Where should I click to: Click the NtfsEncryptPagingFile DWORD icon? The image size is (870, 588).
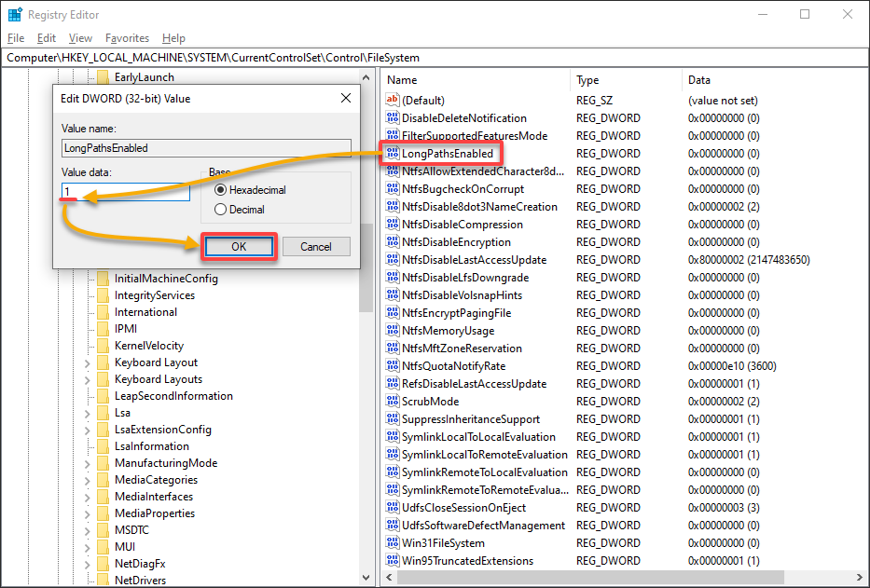pos(393,312)
